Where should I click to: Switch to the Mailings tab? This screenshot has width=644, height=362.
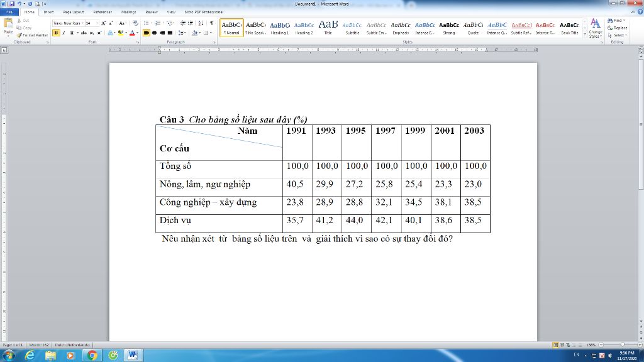128,12
